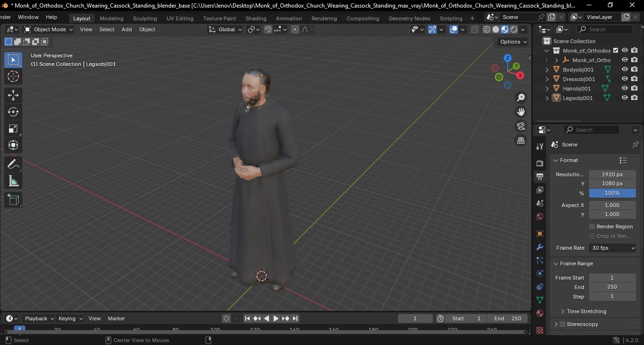Open the World properties tab

(x=540, y=217)
